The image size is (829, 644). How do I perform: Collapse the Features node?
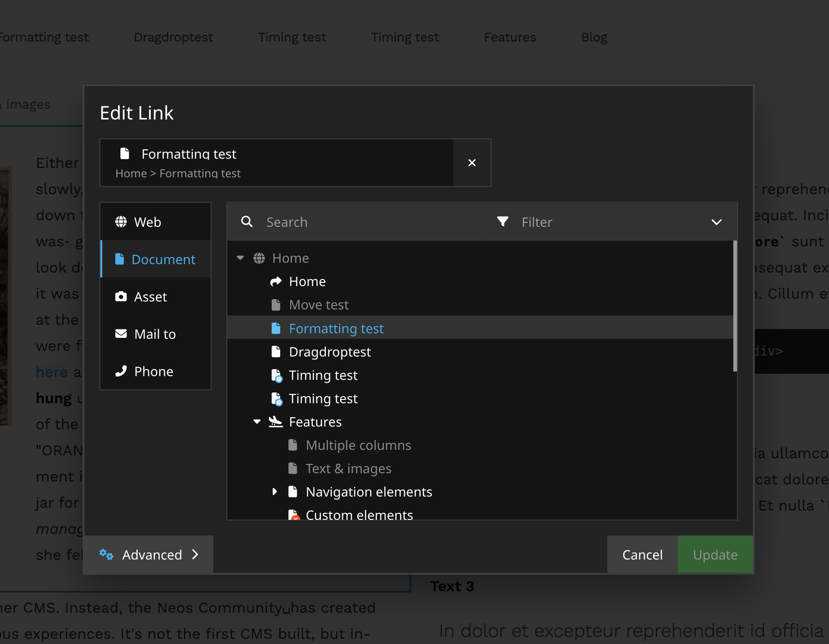(257, 421)
